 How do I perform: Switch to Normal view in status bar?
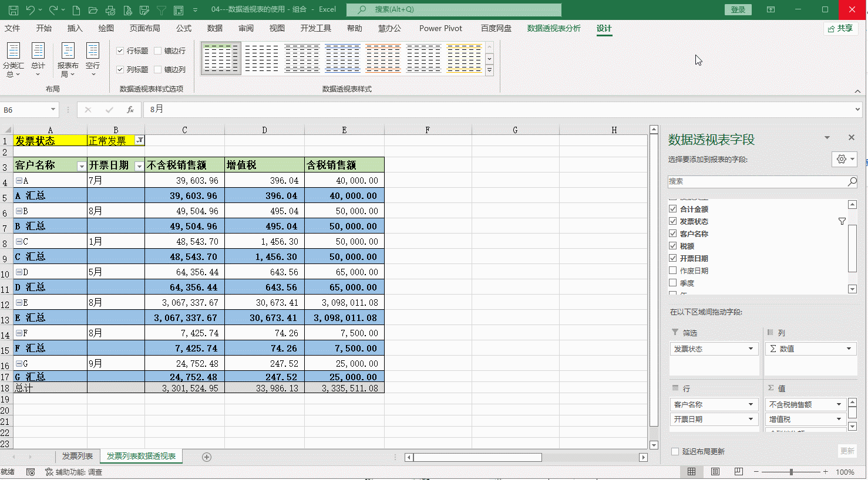coord(692,472)
